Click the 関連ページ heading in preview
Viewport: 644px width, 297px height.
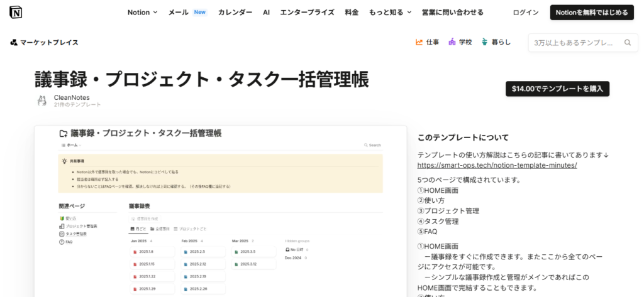coord(72,206)
